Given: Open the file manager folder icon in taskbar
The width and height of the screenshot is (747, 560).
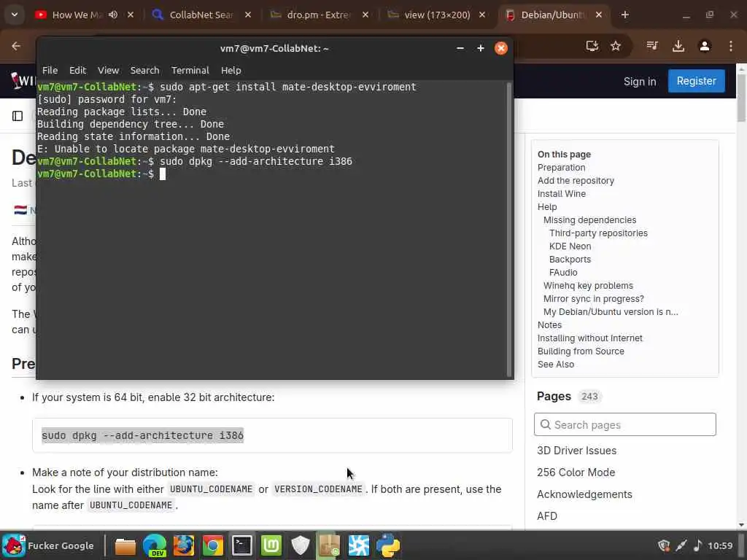Looking at the screenshot, I should click(125, 545).
